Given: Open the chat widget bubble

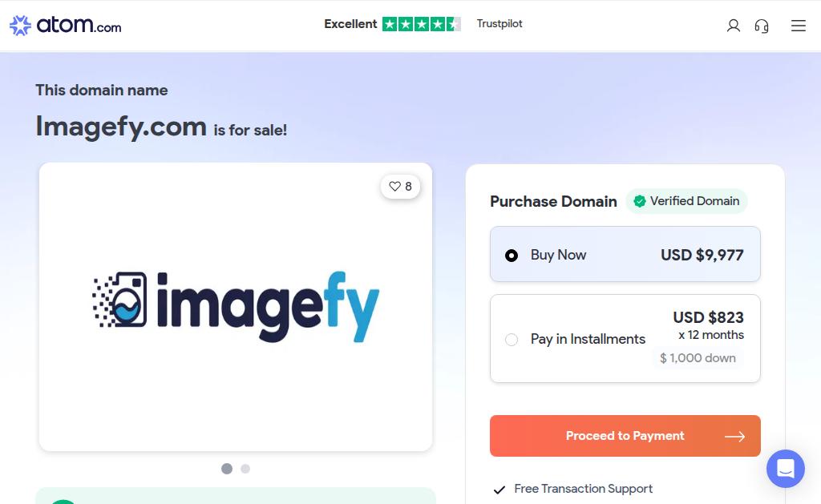Looking at the screenshot, I should tap(786, 469).
